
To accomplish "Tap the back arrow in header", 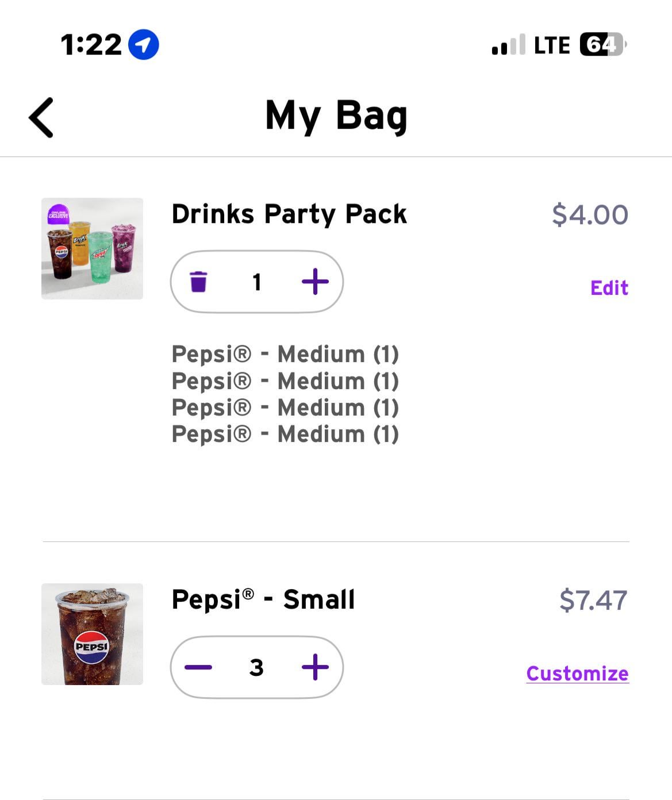I will [41, 118].
